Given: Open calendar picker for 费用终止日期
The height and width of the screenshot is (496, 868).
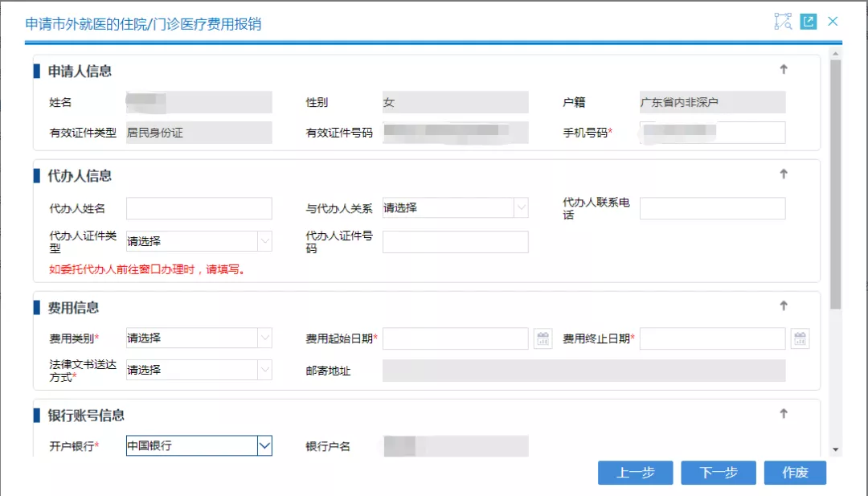Looking at the screenshot, I should (x=800, y=339).
